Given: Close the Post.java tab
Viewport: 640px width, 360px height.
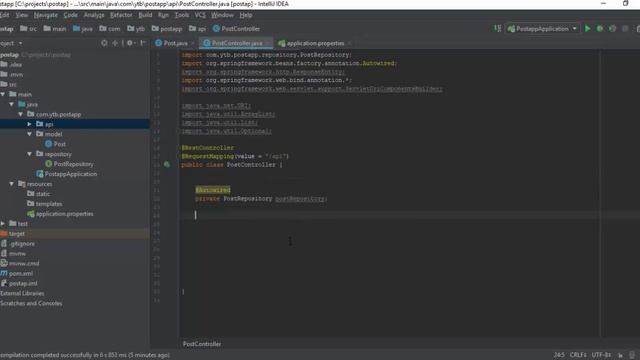Looking at the screenshot, I should [x=192, y=43].
